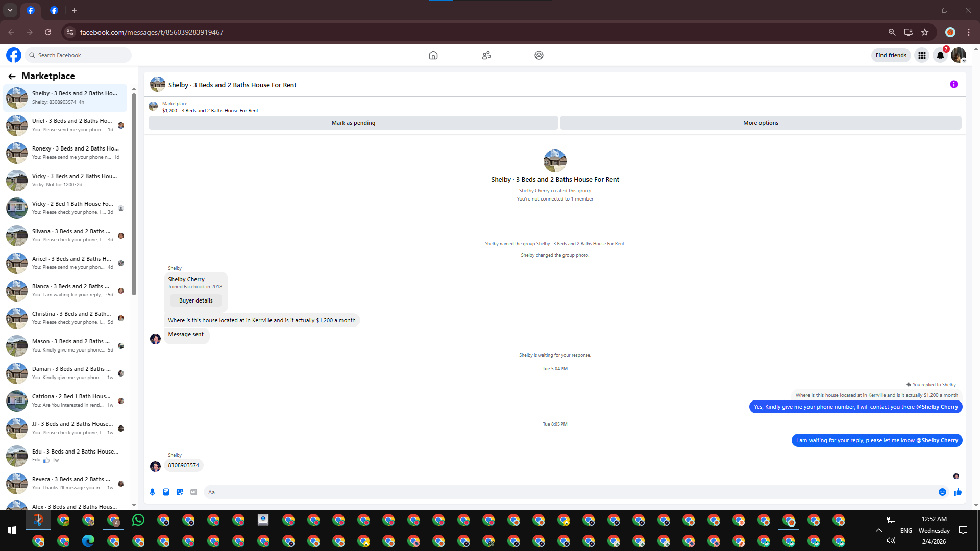Open the notifications bell
Screen dimensions: 980x551
(x=940, y=55)
